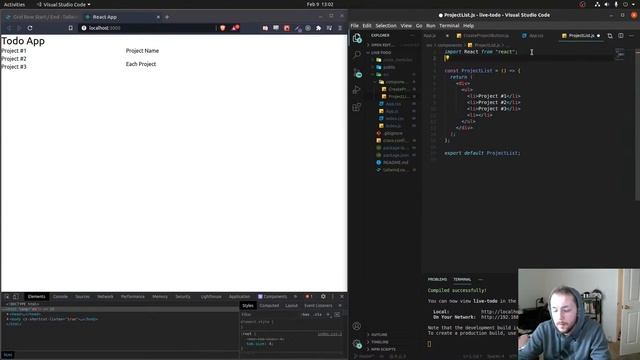The width and height of the screenshot is (640, 360).
Task: Go back in the browser
Action: click(x=9, y=28)
